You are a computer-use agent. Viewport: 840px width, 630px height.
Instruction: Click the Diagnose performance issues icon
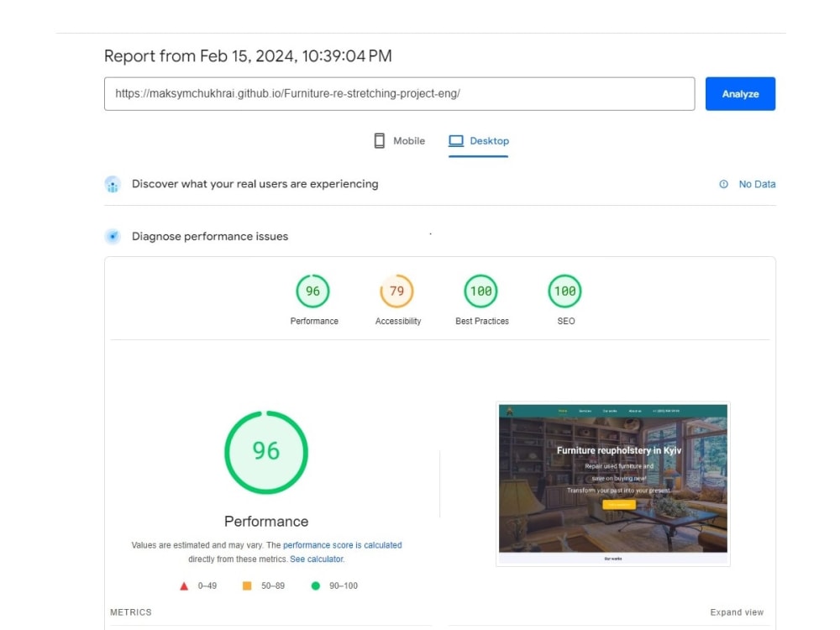pos(113,236)
